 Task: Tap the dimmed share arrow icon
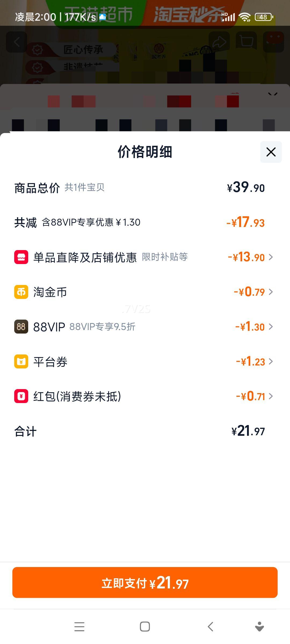coord(219,42)
